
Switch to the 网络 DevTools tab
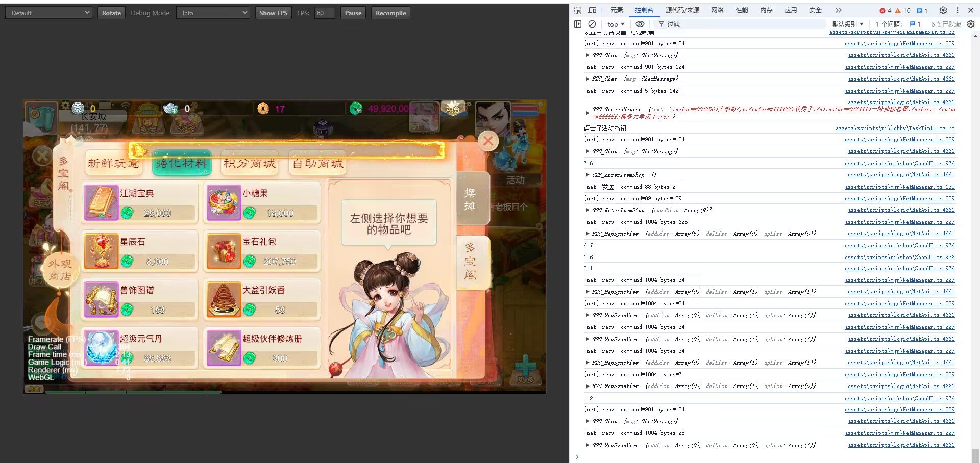point(717,10)
